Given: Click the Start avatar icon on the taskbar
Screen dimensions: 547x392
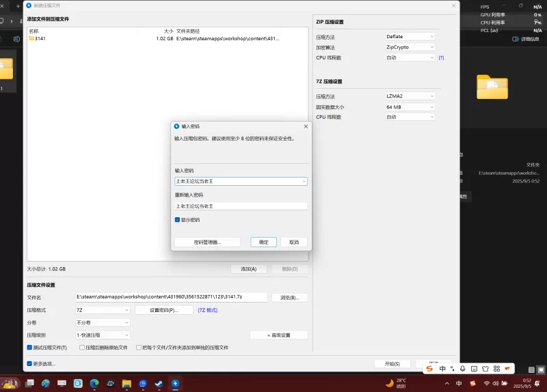Looking at the screenshot, I should (10, 384).
